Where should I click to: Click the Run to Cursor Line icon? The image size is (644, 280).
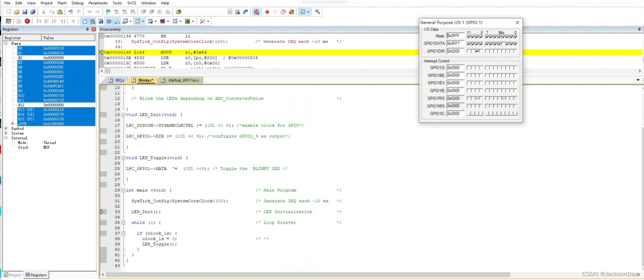coord(63,21)
